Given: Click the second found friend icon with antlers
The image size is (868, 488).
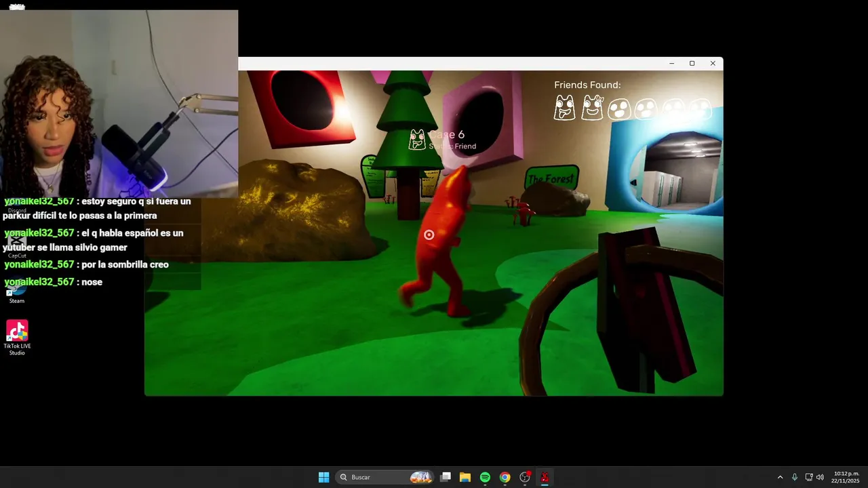Looking at the screenshot, I should [592, 108].
